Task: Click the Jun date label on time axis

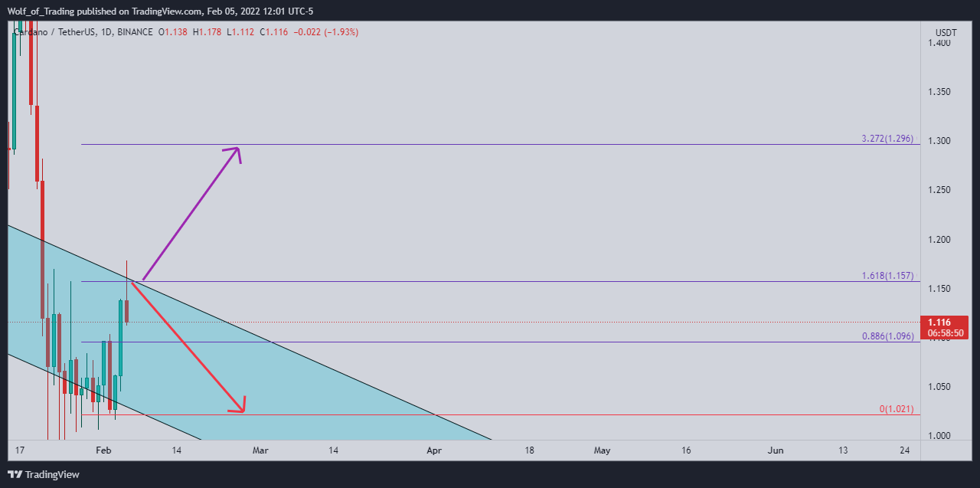Action: pyautogui.click(x=776, y=450)
